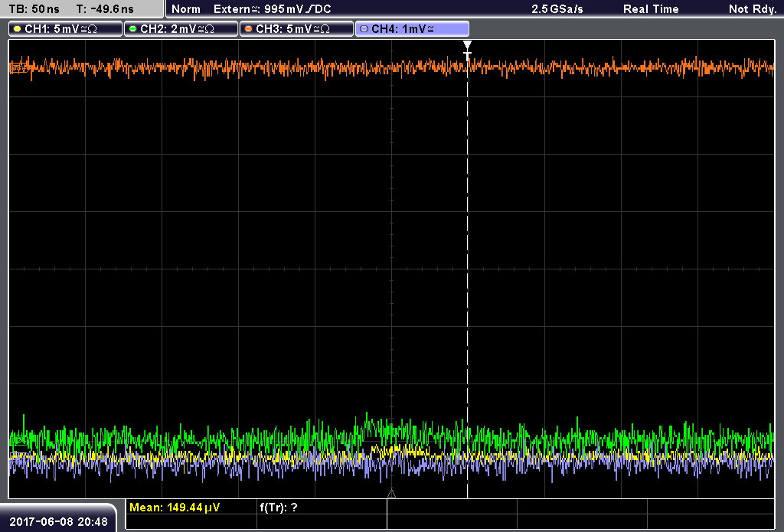The image size is (784, 532).
Task: Click the T: -49.6 ns trigger position readout
Action: [105, 9]
